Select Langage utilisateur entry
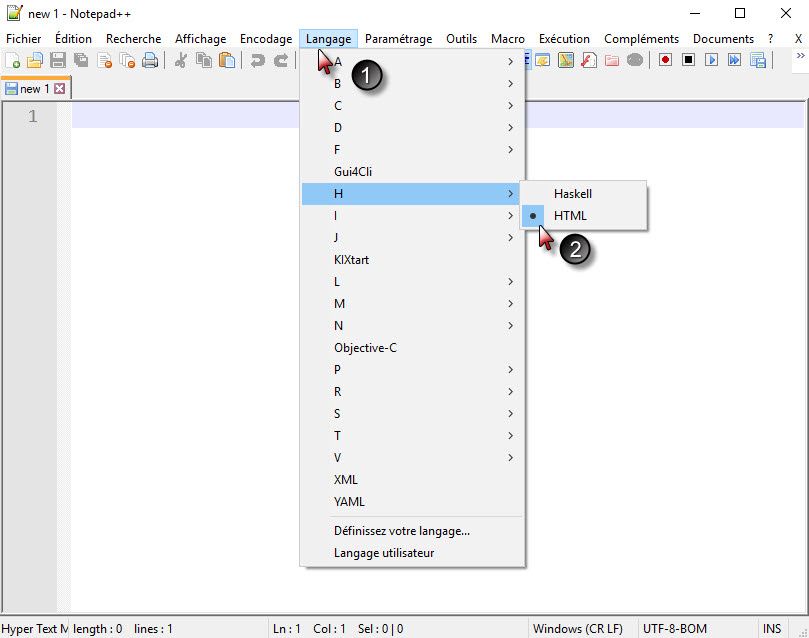Screen dimensions: 809x638 [413, 553]
